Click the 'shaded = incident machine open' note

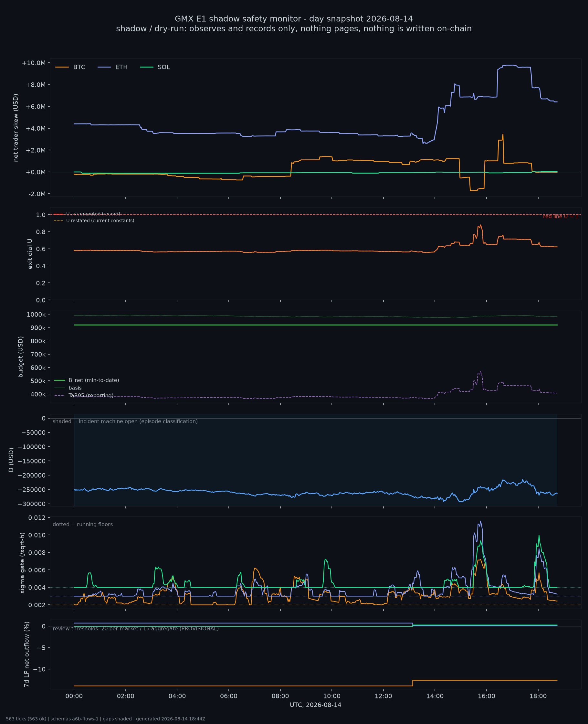(125, 421)
